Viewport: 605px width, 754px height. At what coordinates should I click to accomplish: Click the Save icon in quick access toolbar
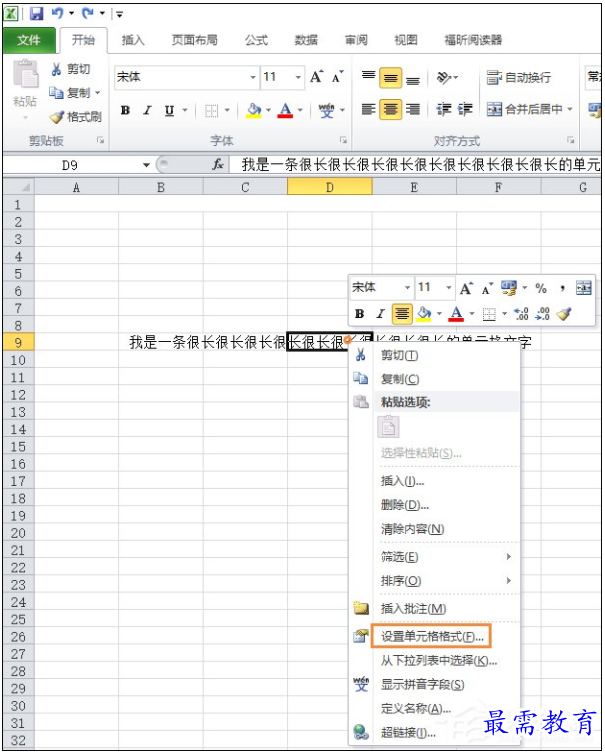pos(37,13)
